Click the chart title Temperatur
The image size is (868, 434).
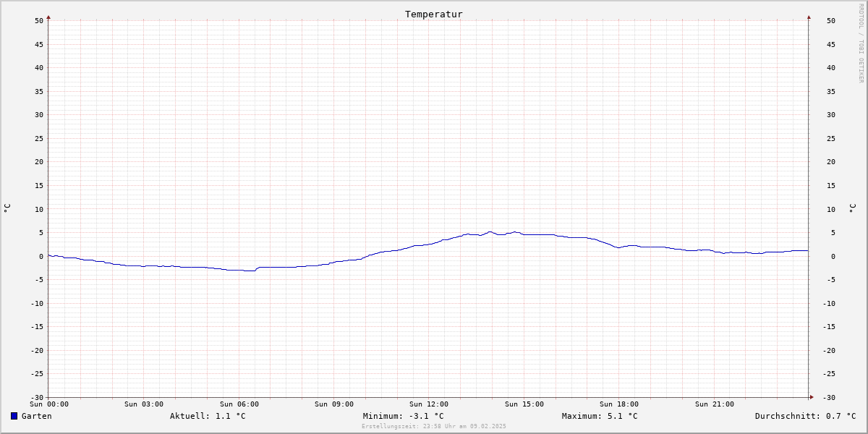click(x=434, y=14)
